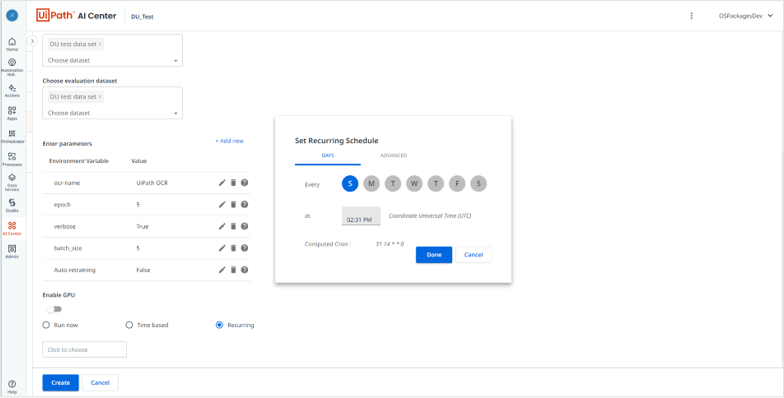The height and width of the screenshot is (398, 784).
Task: Click the Add new parameter link
Action: click(x=230, y=141)
